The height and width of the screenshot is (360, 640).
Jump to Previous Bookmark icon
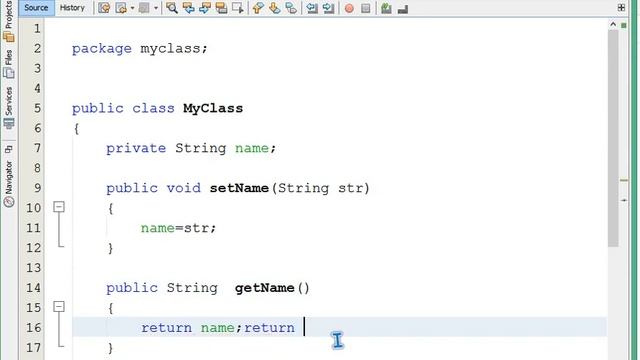pyautogui.click(x=258, y=8)
